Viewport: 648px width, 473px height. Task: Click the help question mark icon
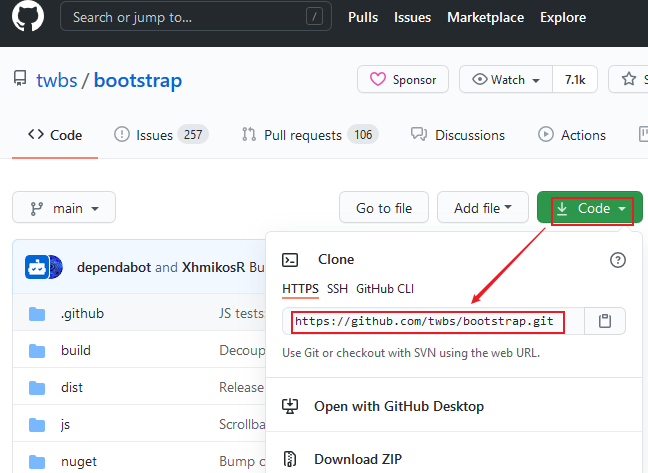(x=617, y=260)
